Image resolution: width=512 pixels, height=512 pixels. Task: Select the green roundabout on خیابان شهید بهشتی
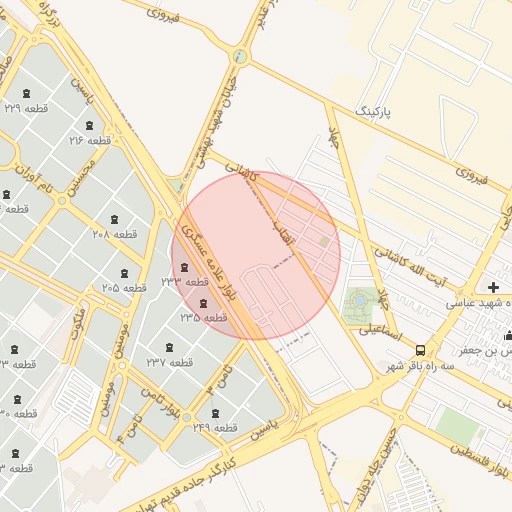240,56
